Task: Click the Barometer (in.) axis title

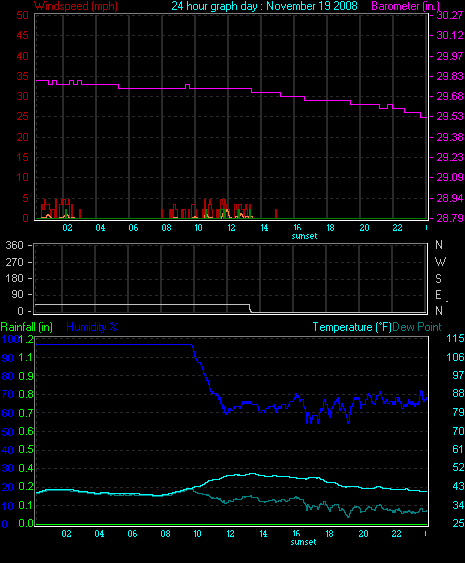Action: (405, 6)
